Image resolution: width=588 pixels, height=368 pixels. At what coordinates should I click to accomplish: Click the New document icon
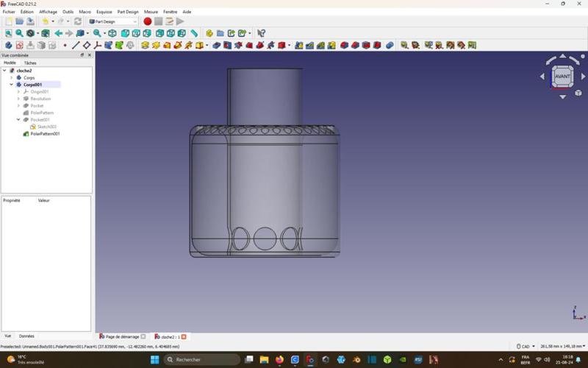click(9, 21)
